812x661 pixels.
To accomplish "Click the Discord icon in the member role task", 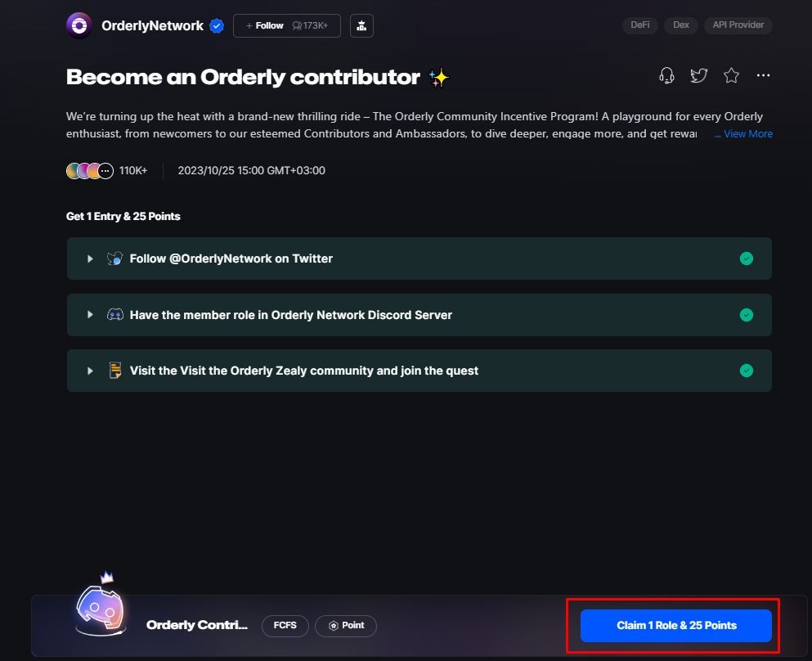I will pyautogui.click(x=115, y=314).
